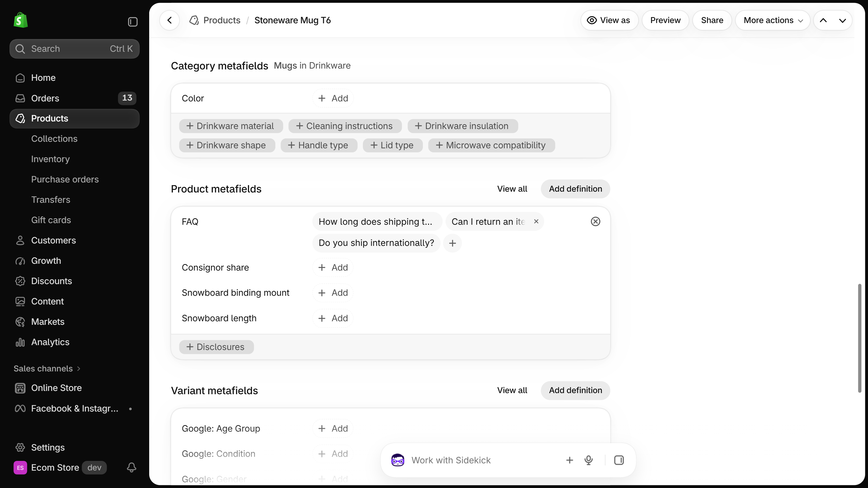
Task: Go to the next product with the down arrow
Action: point(843,20)
